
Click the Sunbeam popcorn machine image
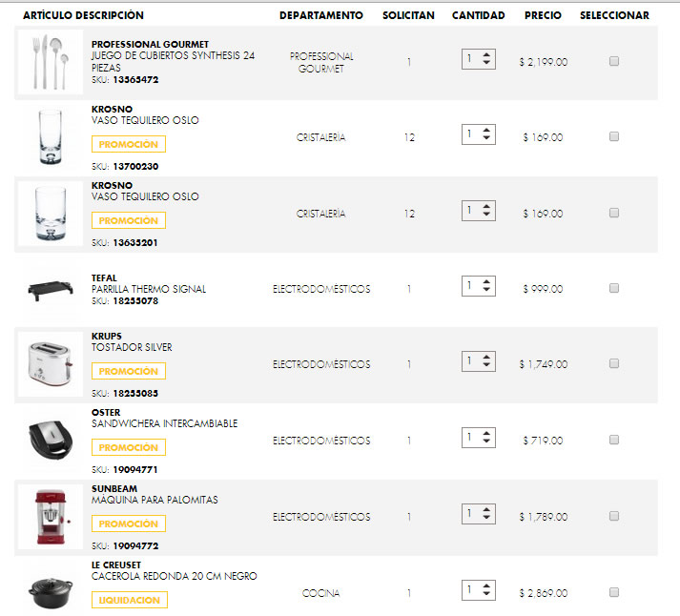pyautogui.click(x=50, y=516)
